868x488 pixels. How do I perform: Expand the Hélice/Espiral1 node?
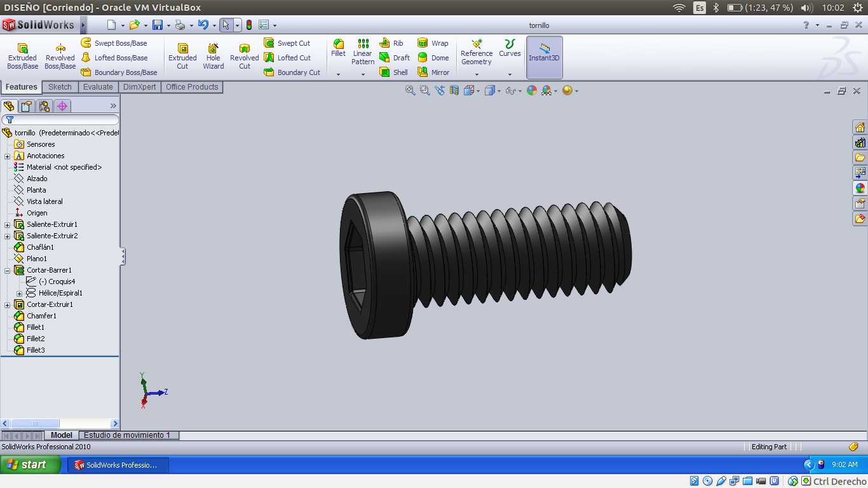coord(19,293)
